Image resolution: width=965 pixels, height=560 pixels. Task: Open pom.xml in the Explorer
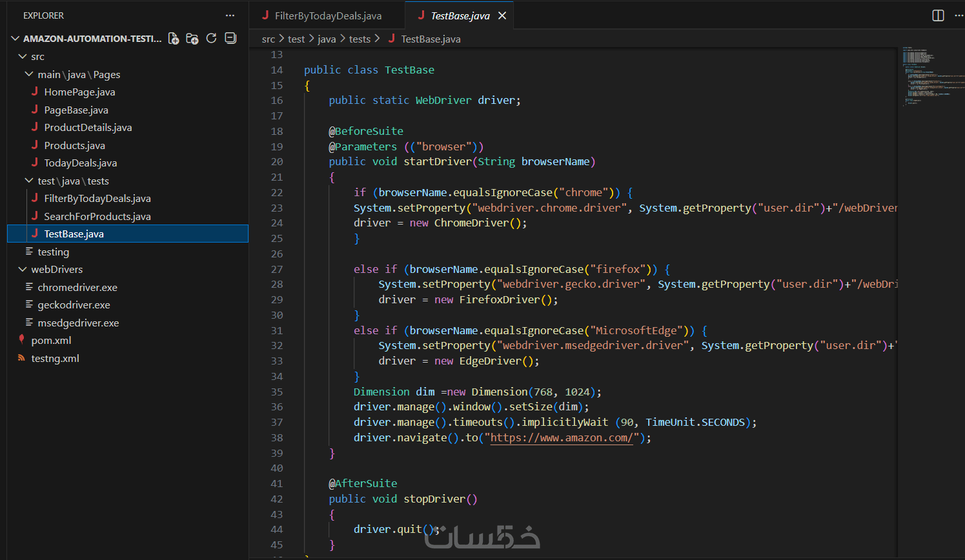[x=51, y=341]
